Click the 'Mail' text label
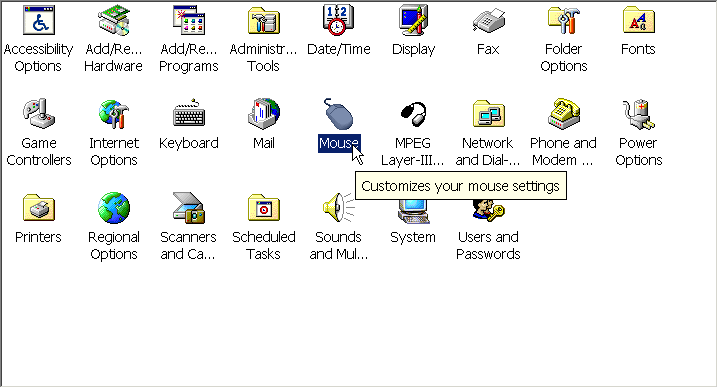718x388 pixels. [x=264, y=143]
